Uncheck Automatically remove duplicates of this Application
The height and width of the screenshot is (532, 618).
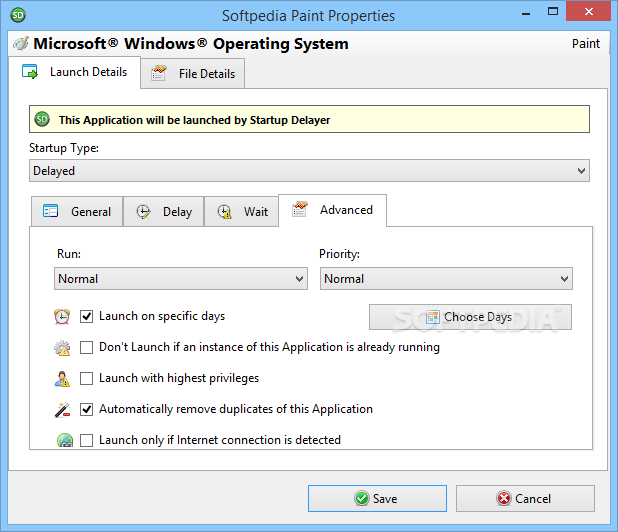pos(86,409)
